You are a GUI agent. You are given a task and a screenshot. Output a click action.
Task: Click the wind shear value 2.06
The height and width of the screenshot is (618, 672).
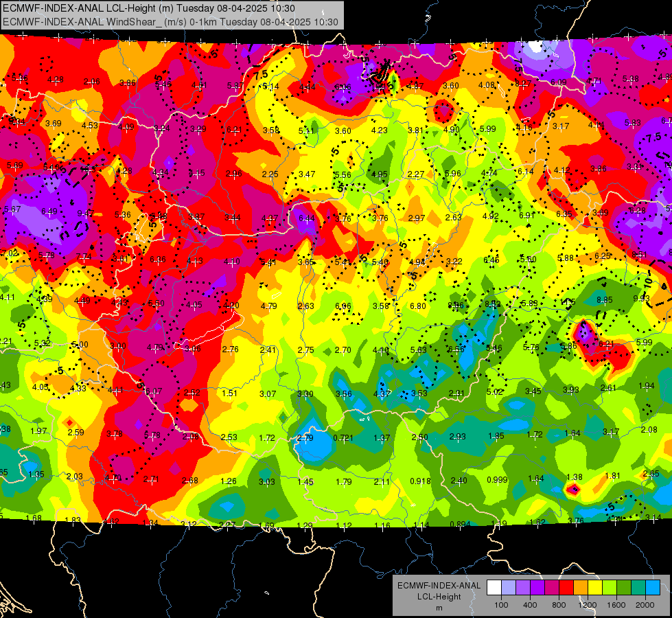(x=92, y=82)
